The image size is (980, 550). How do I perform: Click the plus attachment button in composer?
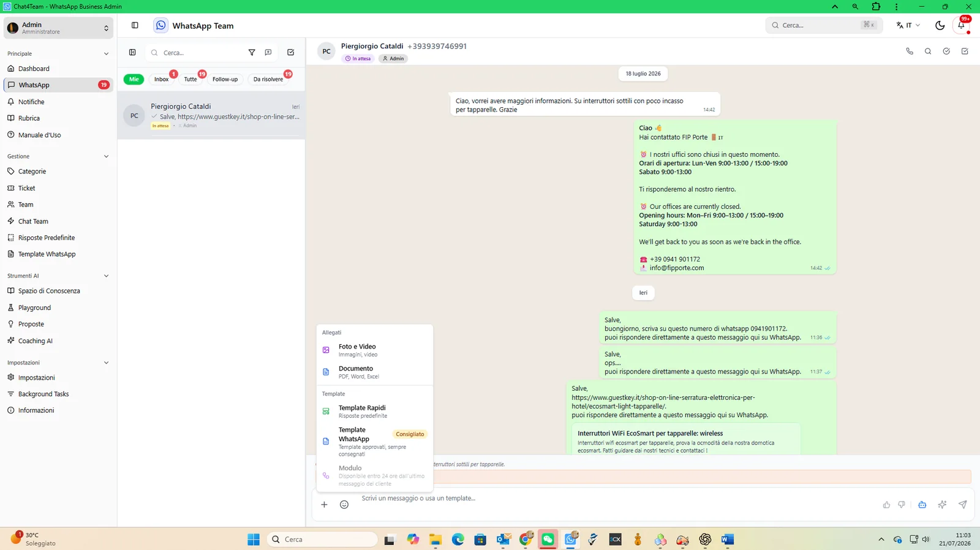(324, 505)
